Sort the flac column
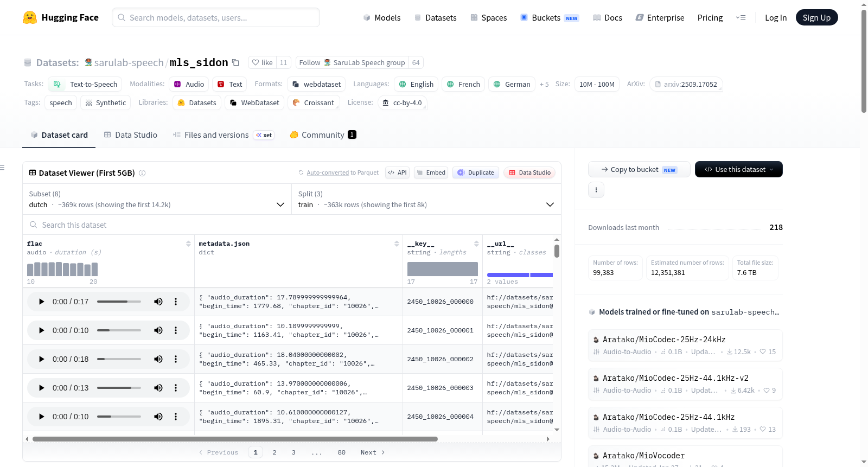This screenshot has height=467, width=868. 188,244
